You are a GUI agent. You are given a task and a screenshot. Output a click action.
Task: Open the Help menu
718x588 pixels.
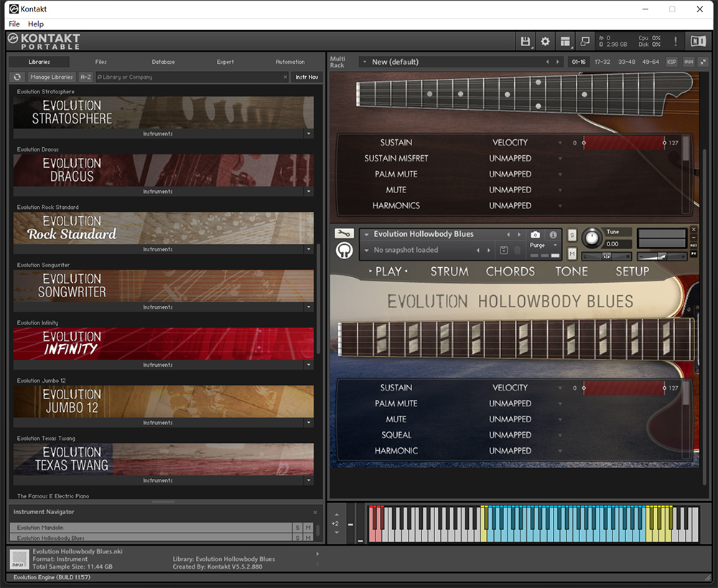point(36,24)
